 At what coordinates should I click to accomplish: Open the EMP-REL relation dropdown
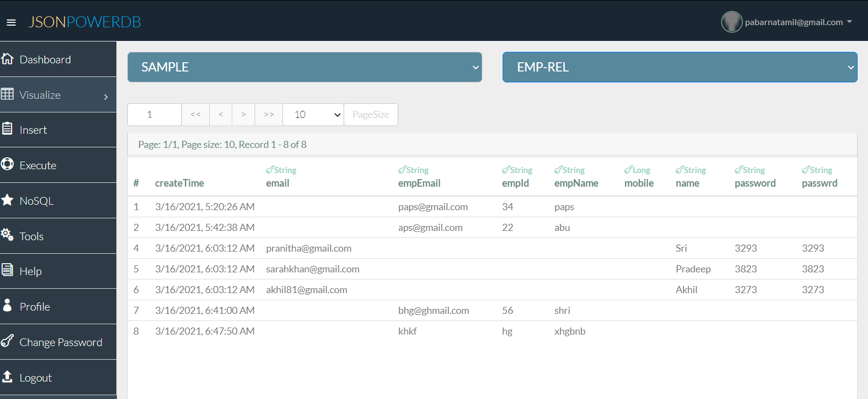(x=680, y=67)
